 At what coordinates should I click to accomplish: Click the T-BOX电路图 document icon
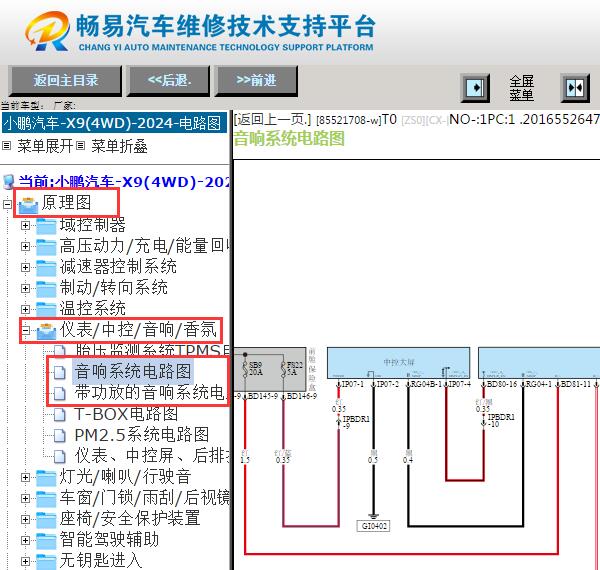tap(59, 414)
